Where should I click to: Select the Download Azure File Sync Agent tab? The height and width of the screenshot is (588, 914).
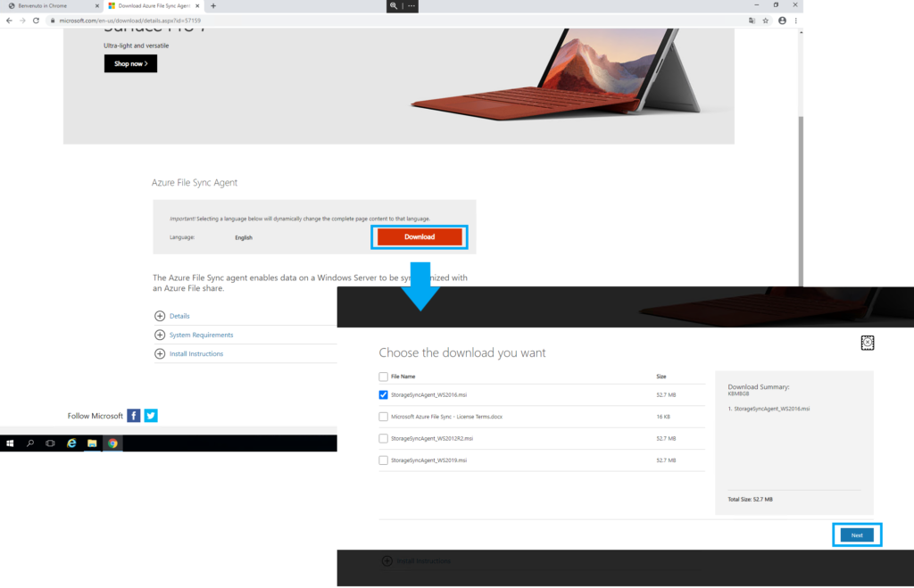tap(154, 6)
